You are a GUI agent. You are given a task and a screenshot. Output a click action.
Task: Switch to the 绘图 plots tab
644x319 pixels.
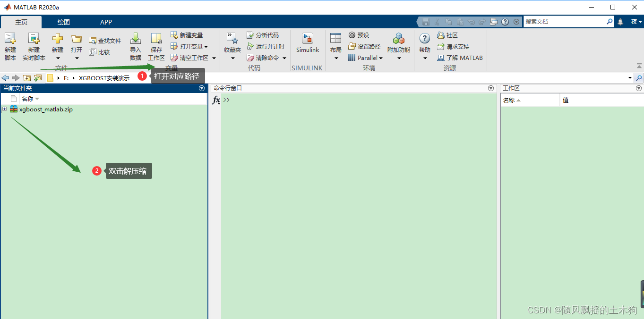64,22
